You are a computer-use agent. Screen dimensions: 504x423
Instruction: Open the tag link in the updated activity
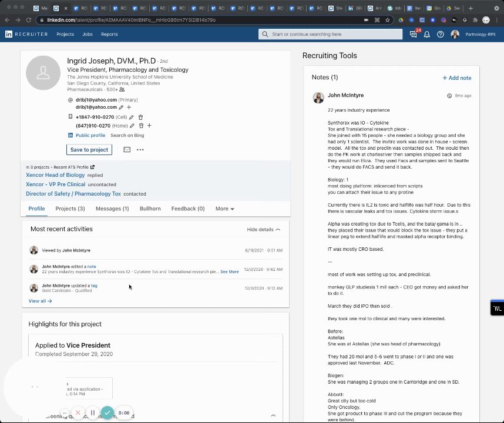click(x=94, y=286)
